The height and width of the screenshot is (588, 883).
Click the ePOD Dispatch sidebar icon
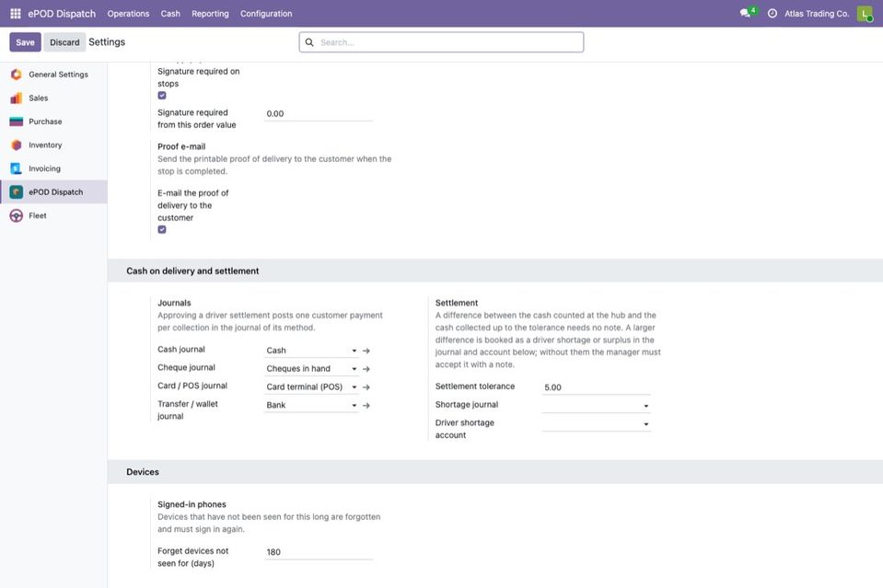click(17, 192)
